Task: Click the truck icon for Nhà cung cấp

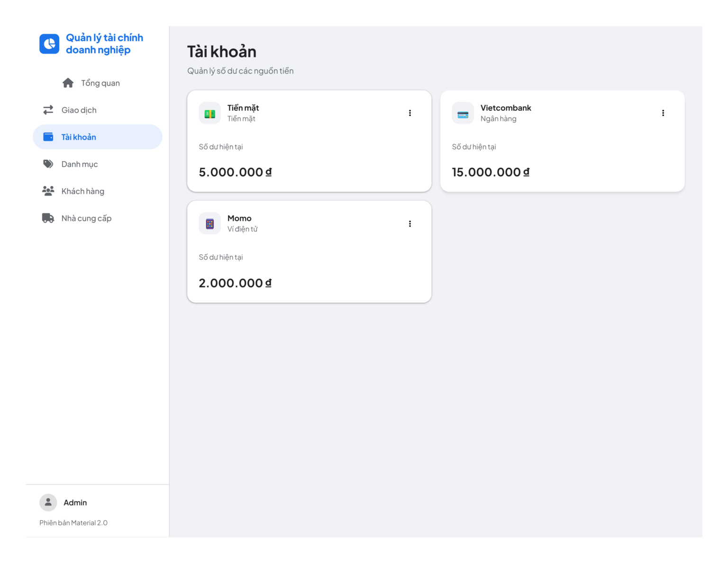Action: pyautogui.click(x=48, y=218)
